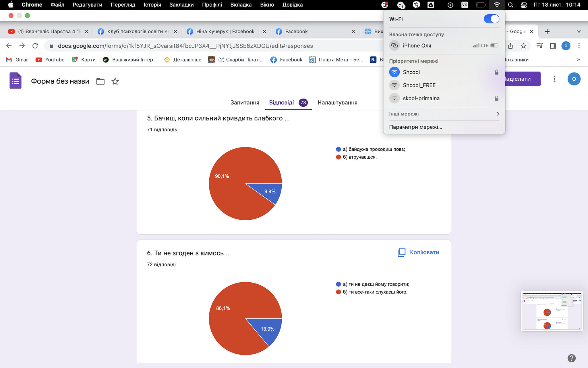The image size is (588, 368).
Task: Open the tab search dropdown arrow
Action: (579, 31)
